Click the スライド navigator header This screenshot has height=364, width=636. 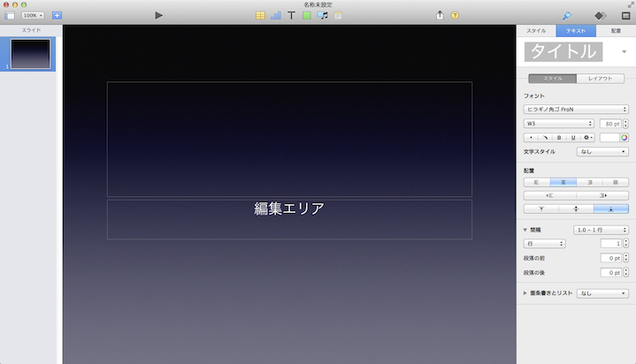31,30
